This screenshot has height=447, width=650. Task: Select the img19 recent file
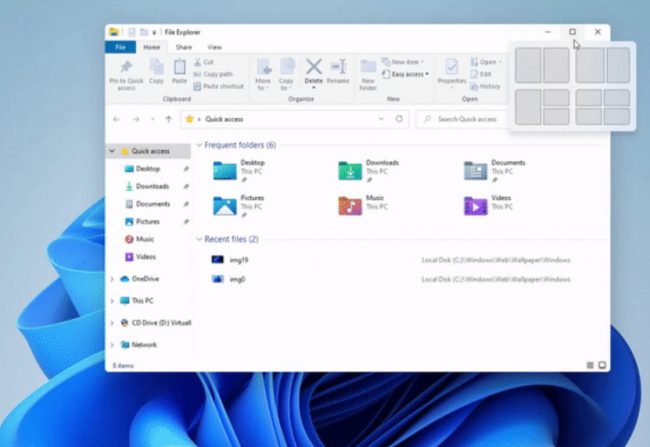point(239,260)
